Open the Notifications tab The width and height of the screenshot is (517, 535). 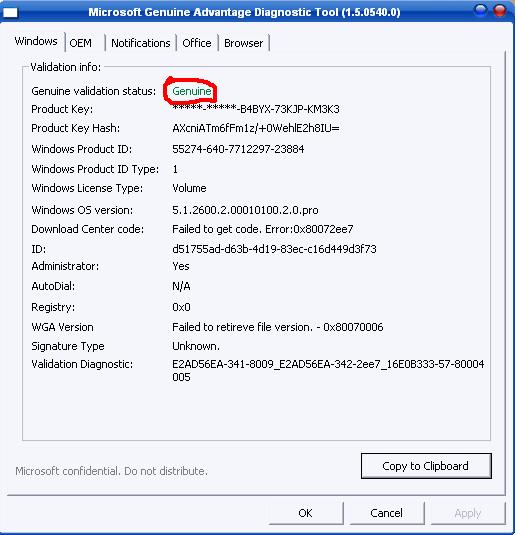[141, 43]
